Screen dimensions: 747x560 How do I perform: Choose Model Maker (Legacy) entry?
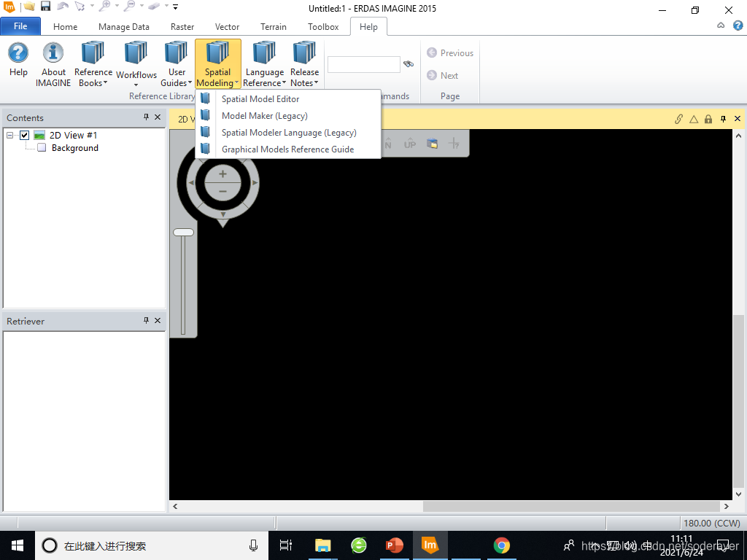(287, 116)
